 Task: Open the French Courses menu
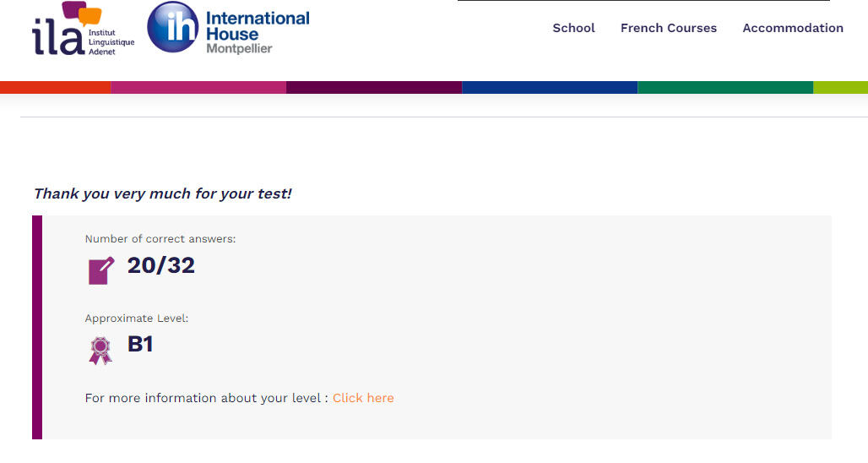click(x=668, y=28)
